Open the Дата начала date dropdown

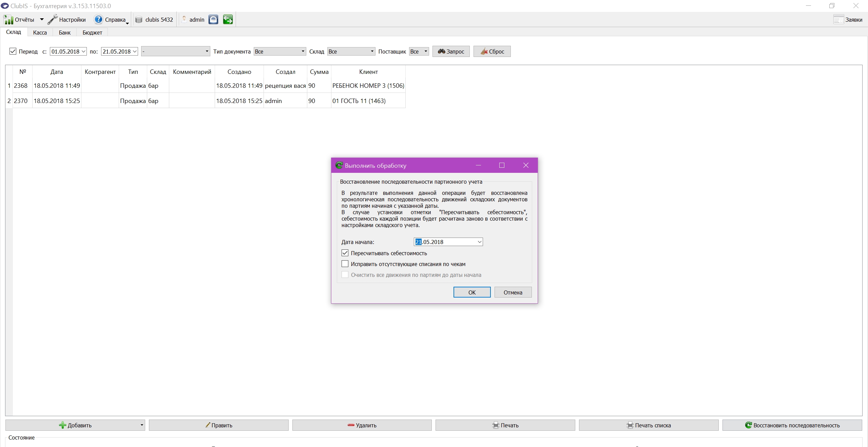tap(479, 242)
